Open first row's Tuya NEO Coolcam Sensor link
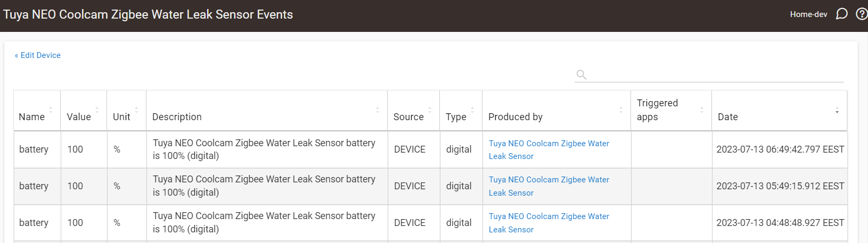Image resolution: width=868 pixels, height=243 pixels. coord(549,150)
